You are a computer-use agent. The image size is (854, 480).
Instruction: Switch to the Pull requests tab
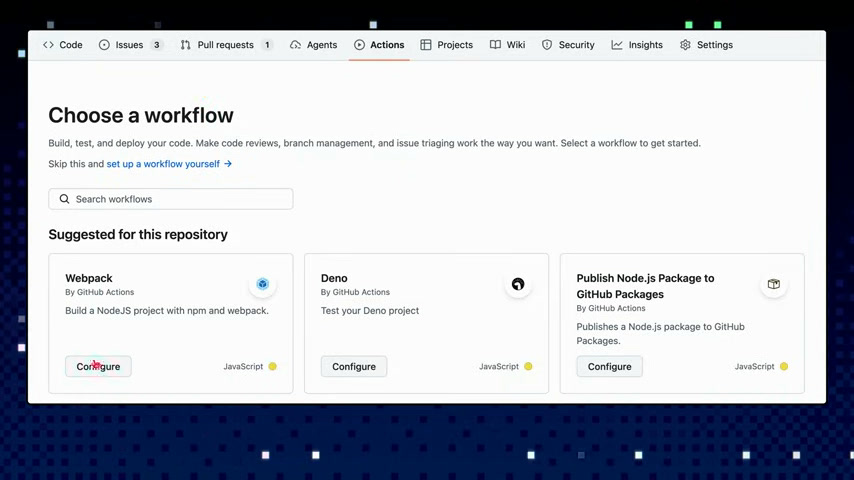coord(226,45)
